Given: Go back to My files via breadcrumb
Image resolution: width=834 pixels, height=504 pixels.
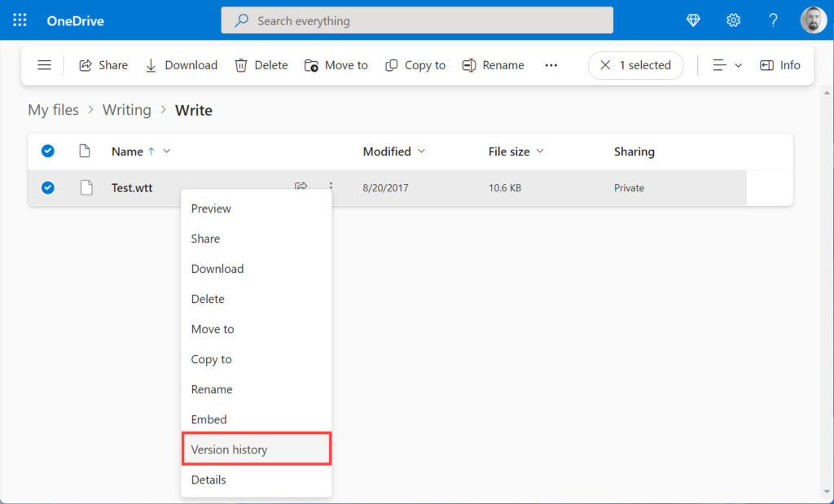Looking at the screenshot, I should tap(53, 109).
